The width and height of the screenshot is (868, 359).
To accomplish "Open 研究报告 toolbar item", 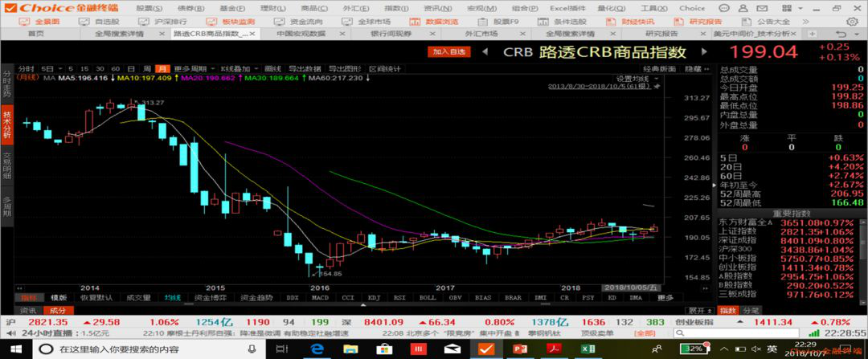I will point(701,22).
